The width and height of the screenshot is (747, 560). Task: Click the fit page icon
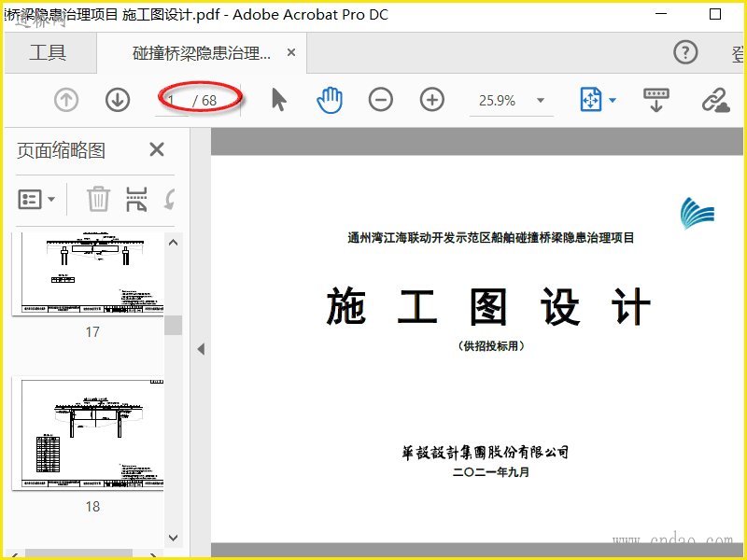pyautogui.click(x=591, y=100)
